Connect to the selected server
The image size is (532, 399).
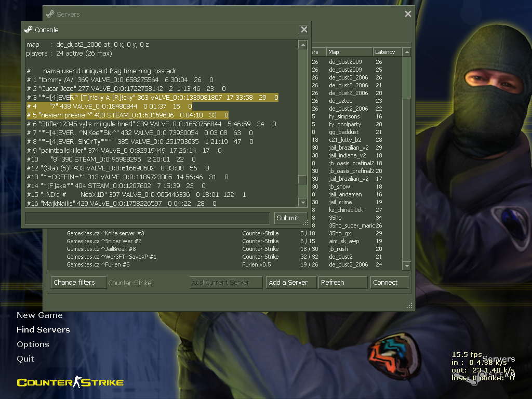coord(390,283)
